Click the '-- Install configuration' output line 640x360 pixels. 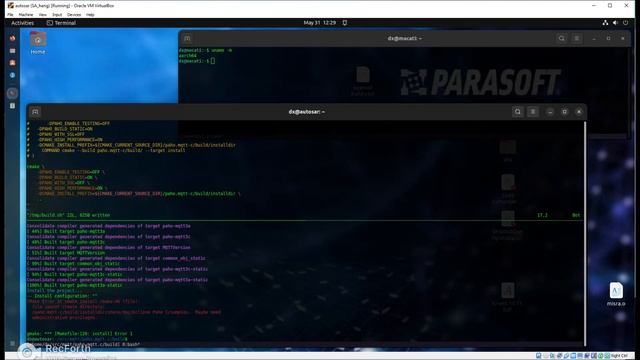pyautogui.click(x=62, y=296)
